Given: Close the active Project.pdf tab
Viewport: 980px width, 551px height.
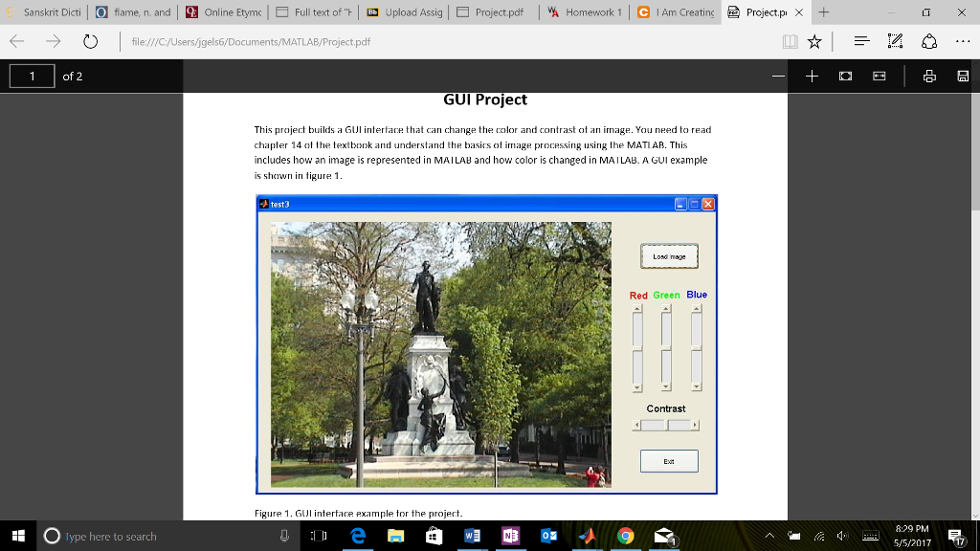Looking at the screenshot, I should click(x=799, y=11).
